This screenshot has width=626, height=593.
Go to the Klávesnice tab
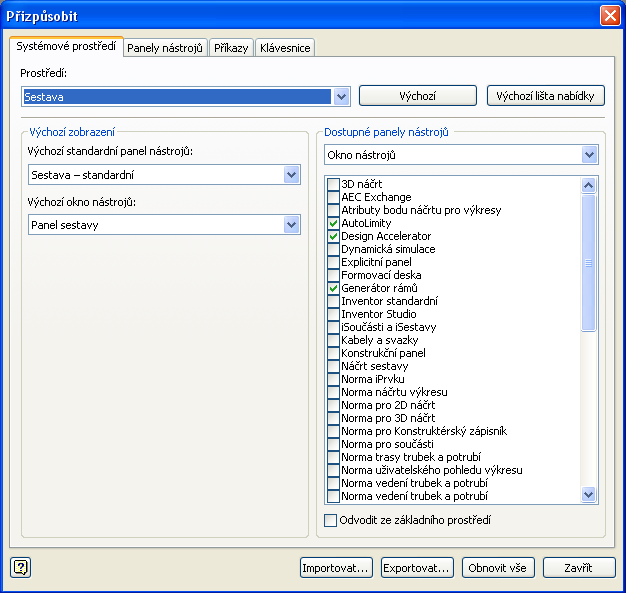(x=286, y=48)
